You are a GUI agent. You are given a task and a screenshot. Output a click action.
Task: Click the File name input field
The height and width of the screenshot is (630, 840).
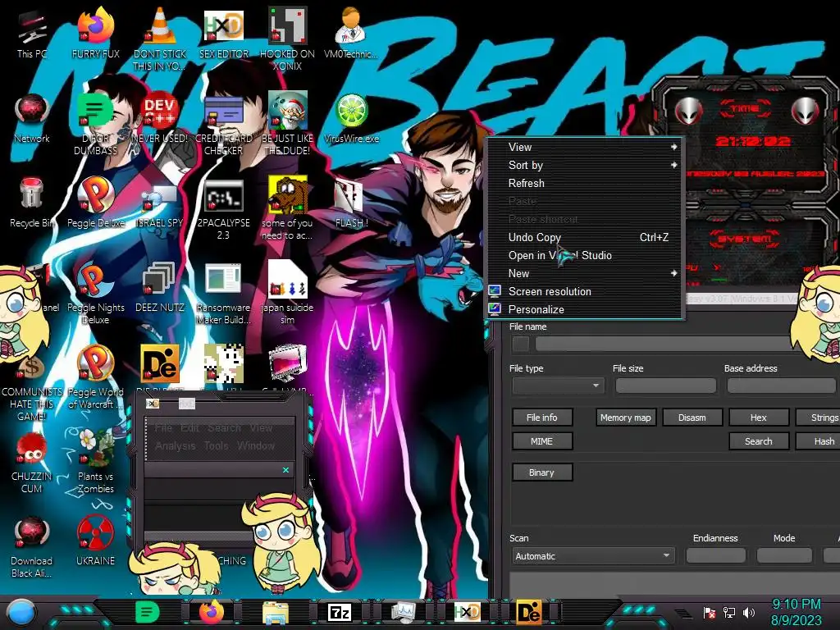[663, 344]
